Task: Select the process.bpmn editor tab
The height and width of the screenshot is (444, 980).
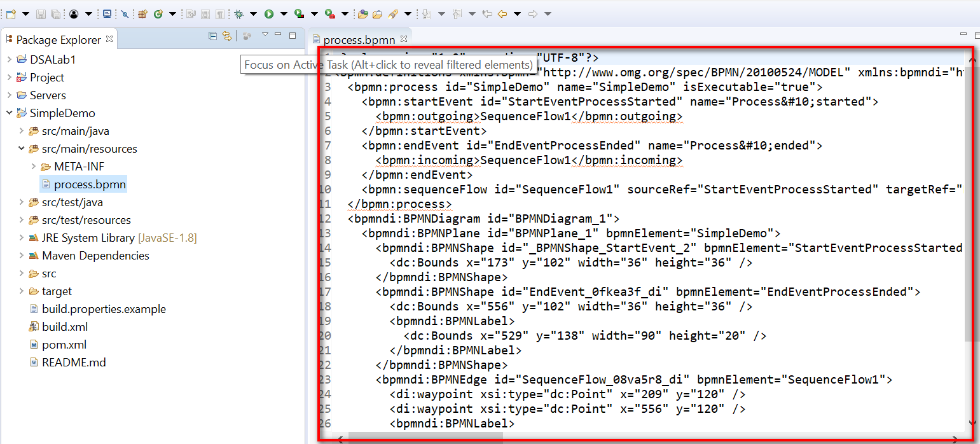Action: [x=359, y=40]
